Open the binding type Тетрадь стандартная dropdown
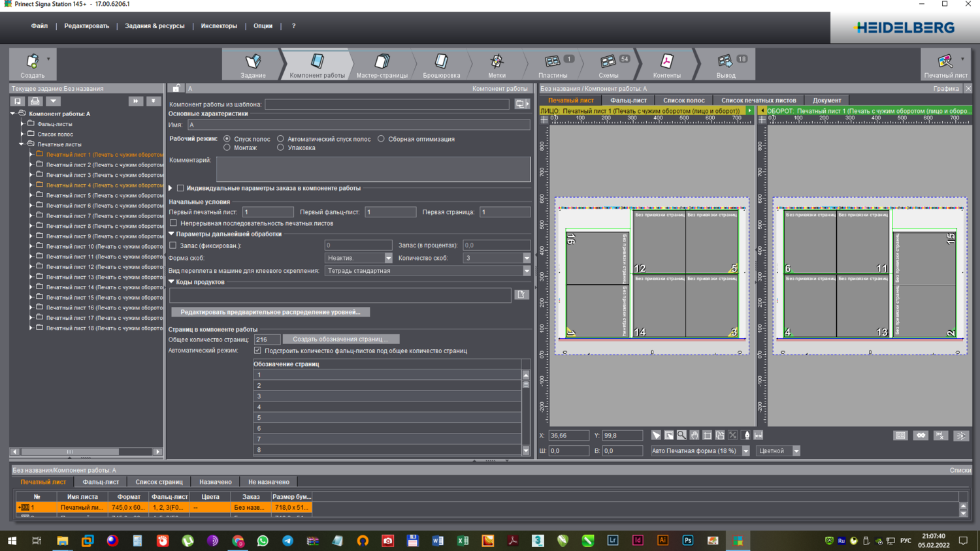Screen dimensions: 980x551 527,271
